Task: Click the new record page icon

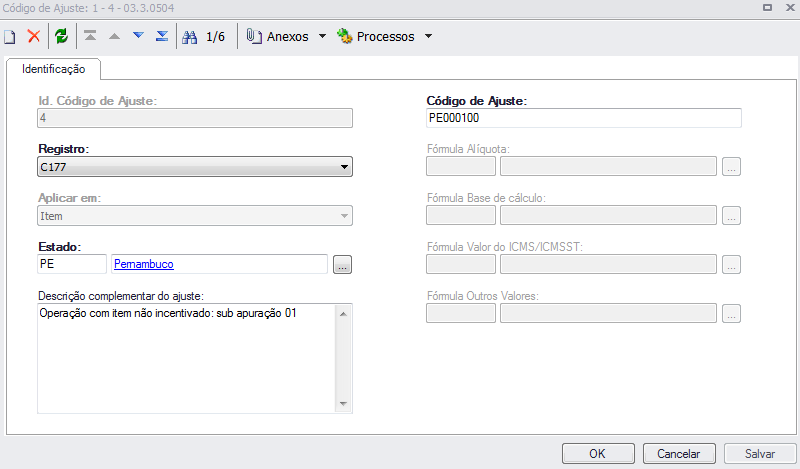Action: (x=10, y=37)
